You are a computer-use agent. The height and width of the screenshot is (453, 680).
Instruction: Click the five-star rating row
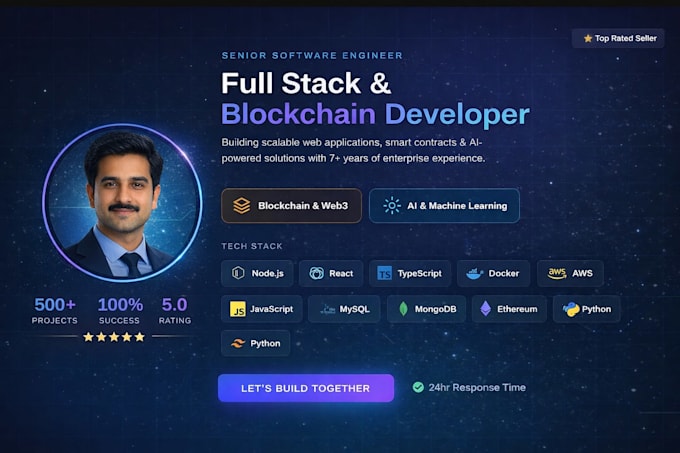pyautogui.click(x=114, y=337)
